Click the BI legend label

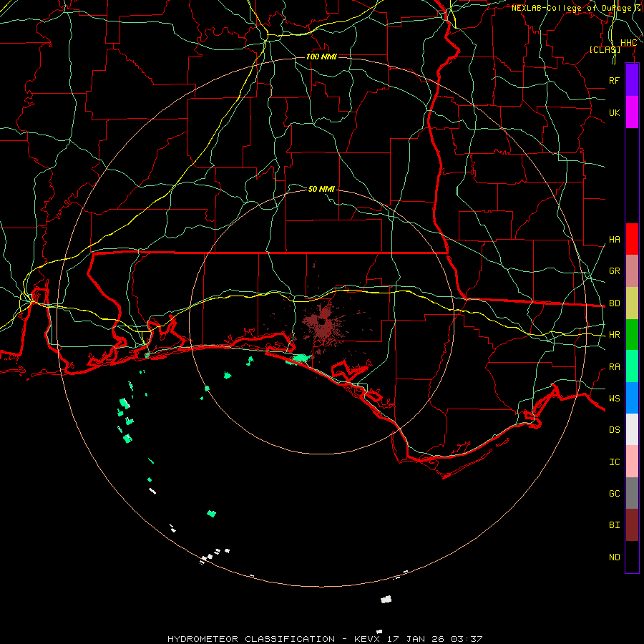(x=614, y=525)
